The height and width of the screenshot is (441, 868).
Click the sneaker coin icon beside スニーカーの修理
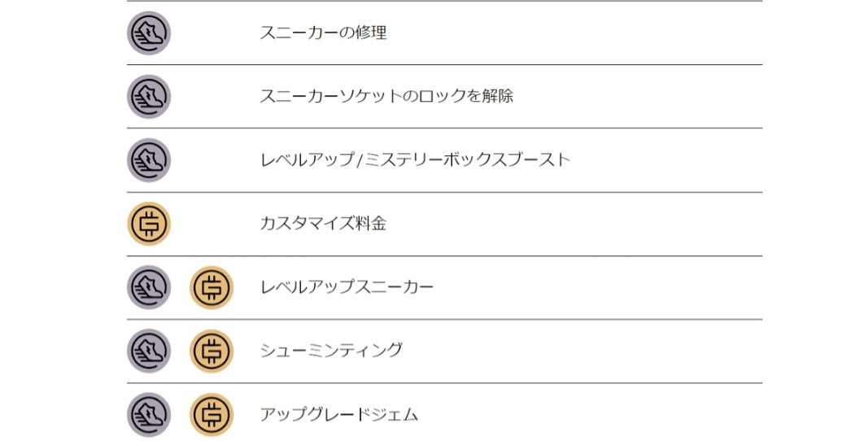[x=148, y=33]
